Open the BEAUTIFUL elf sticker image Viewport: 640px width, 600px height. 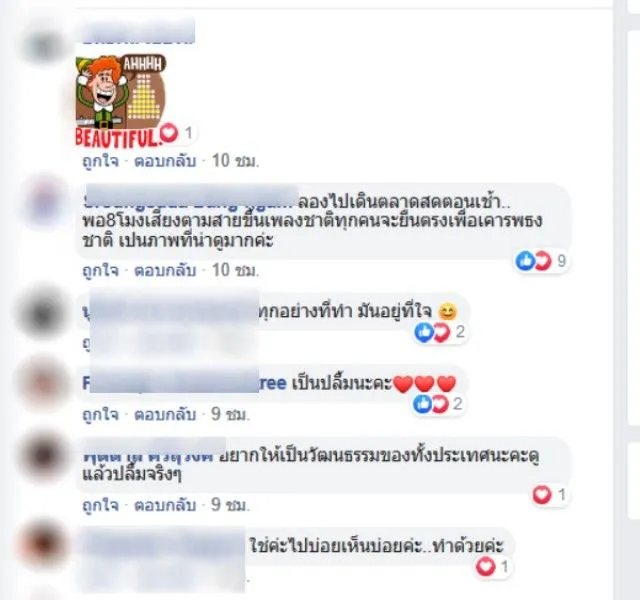tap(121, 100)
